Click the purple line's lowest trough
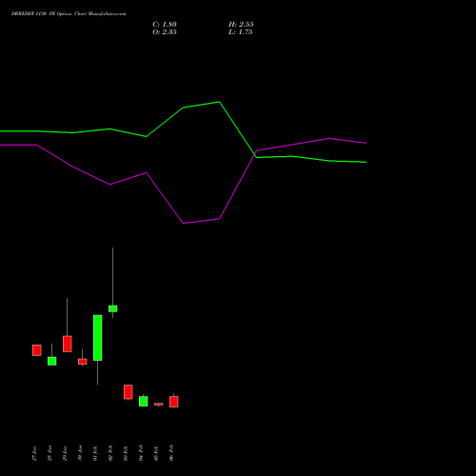The width and height of the screenshot is (476, 476). tap(184, 223)
